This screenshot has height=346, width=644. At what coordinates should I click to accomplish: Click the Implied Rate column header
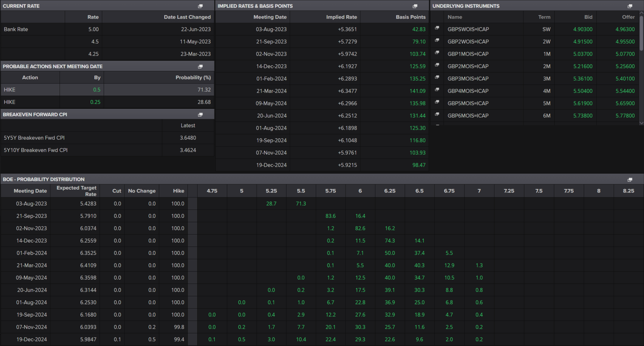341,17
